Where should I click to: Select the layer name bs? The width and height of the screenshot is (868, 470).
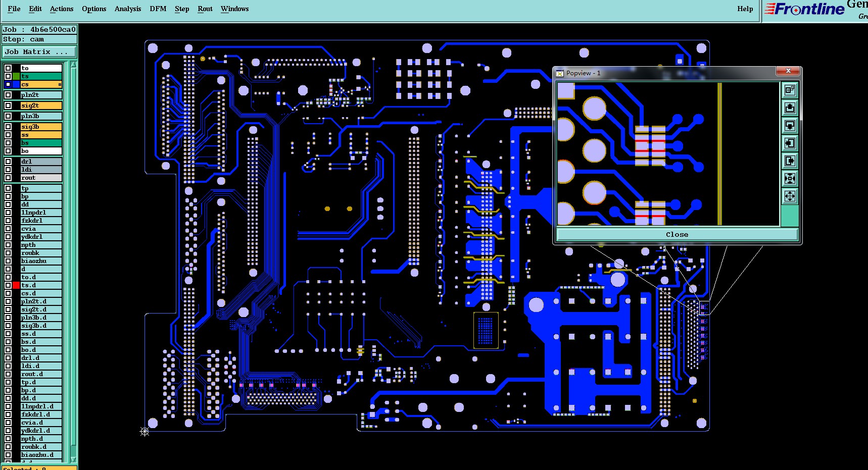coord(41,143)
